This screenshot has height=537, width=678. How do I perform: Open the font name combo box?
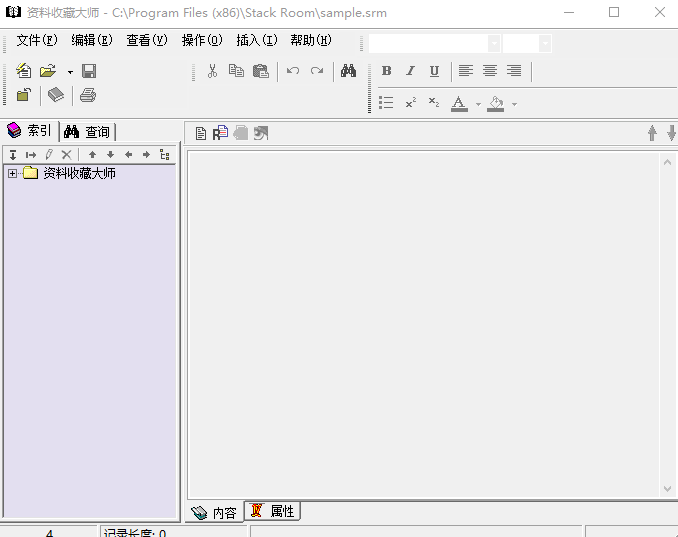493,43
